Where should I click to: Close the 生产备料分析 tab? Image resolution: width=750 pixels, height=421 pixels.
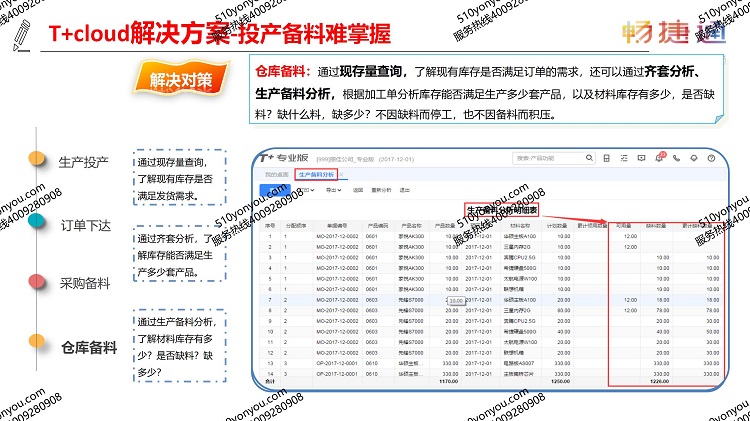340,174
